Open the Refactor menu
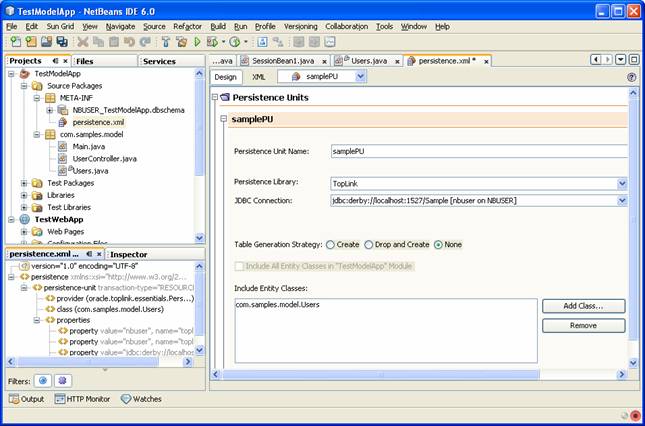 click(x=187, y=26)
